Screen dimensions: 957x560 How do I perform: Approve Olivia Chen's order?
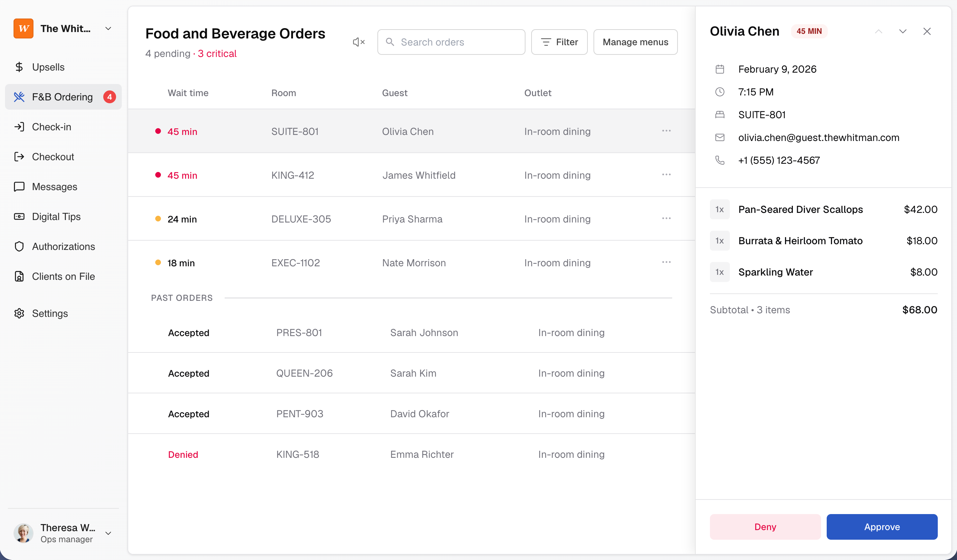coord(882,527)
